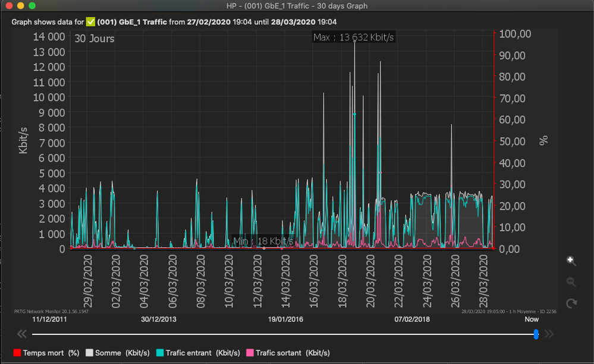This screenshot has width=594, height=364.
Task: Select the 11/12/2011 timeline date
Action: click(49, 319)
